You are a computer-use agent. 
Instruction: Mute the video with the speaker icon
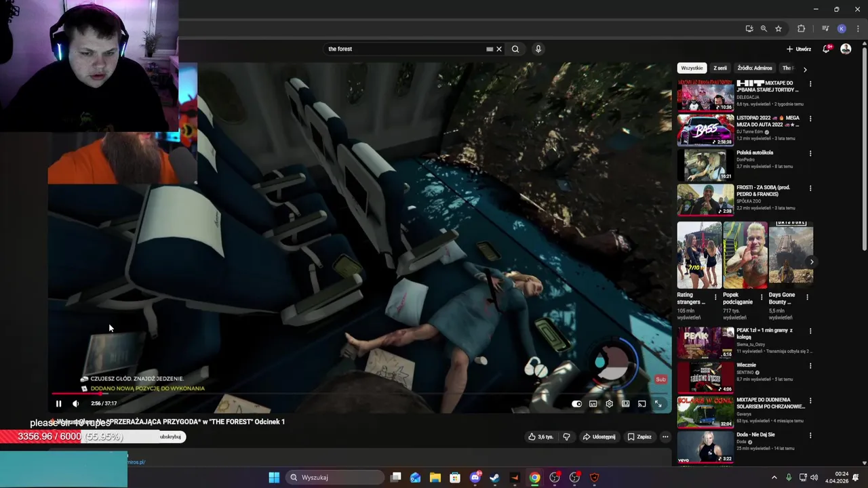[x=75, y=403]
